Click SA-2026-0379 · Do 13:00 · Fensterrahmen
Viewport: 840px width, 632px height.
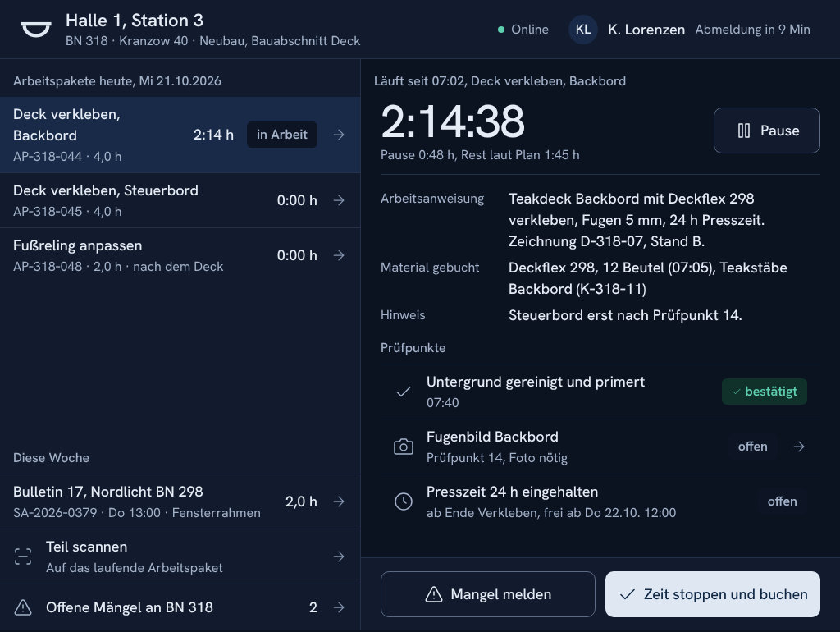point(137,513)
